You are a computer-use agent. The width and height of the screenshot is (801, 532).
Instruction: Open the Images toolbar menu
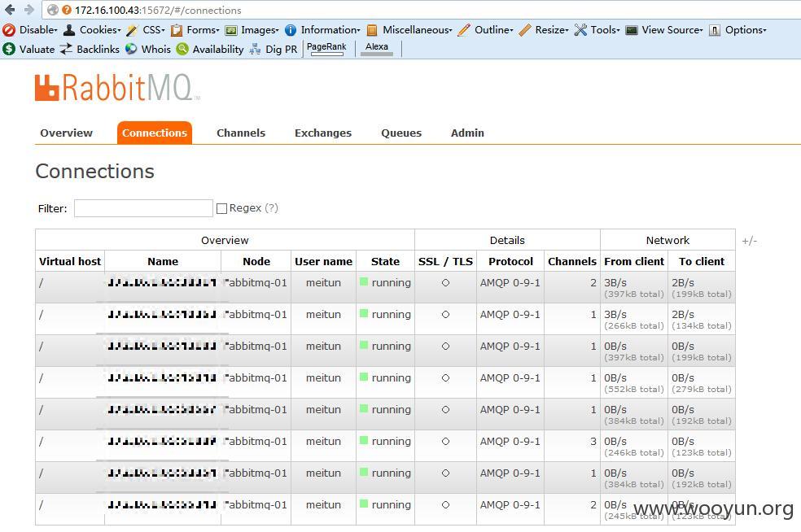[x=260, y=30]
